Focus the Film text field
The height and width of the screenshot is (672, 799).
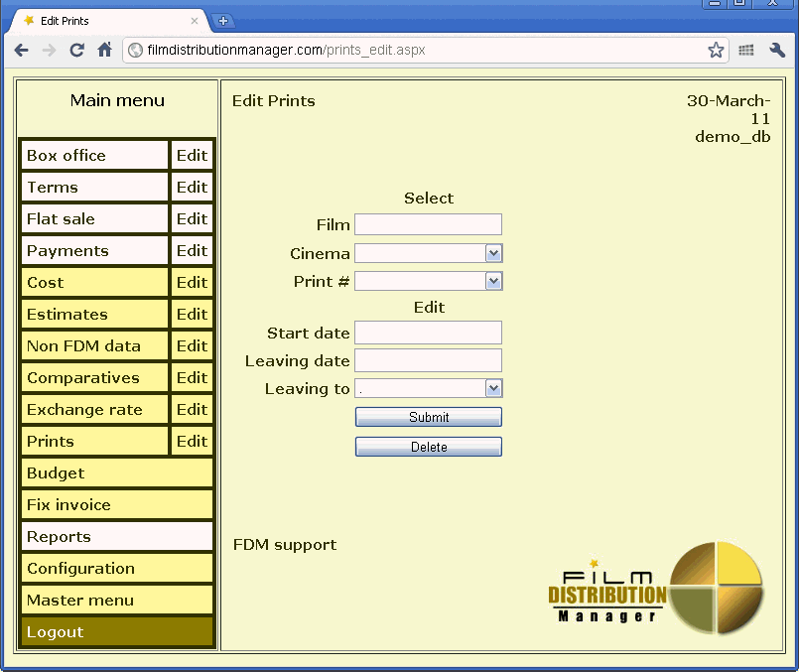point(428,225)
